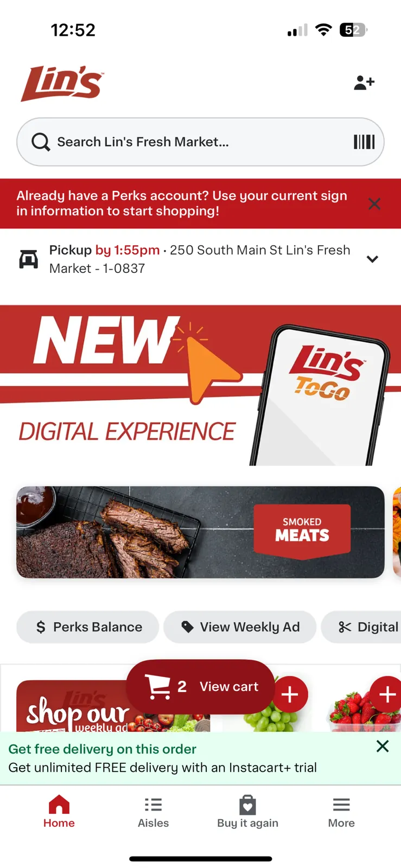Add strawberries with plus button
The image size is (401, 868).
386,694
